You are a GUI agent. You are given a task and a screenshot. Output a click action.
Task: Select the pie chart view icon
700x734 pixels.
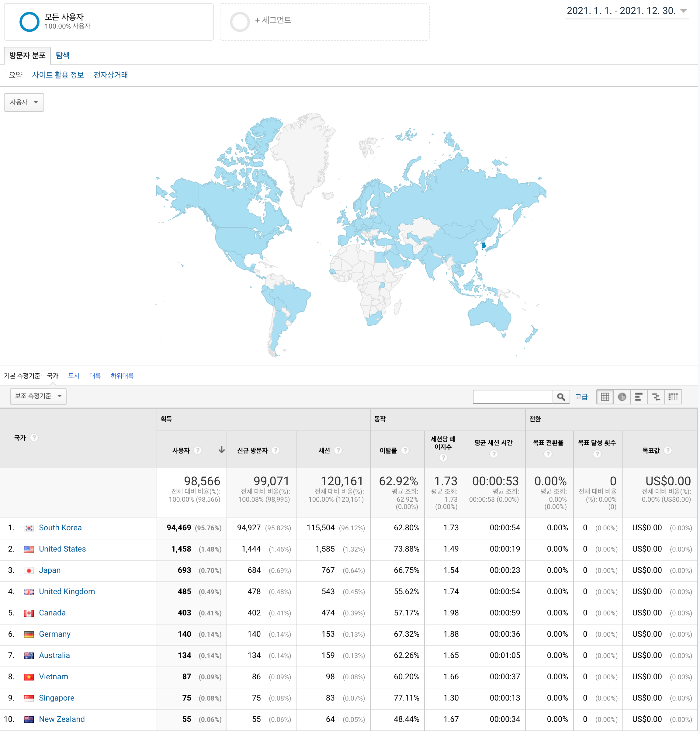pos(622,397)
